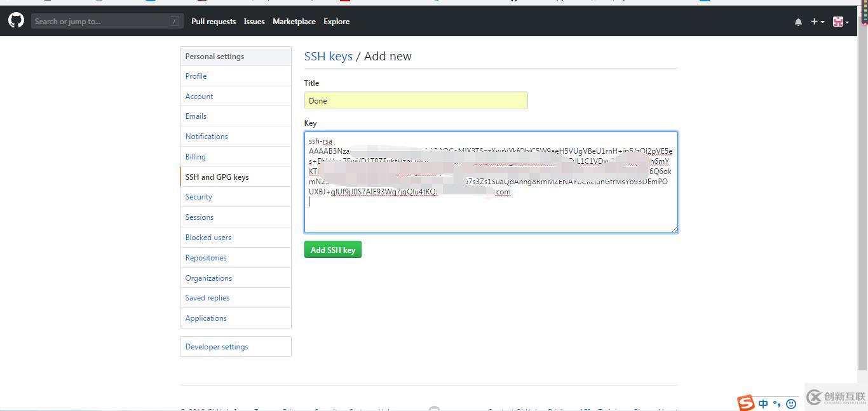Follow the SSH keys breadcrumb link
868x411 pixels.
(328, 56)
